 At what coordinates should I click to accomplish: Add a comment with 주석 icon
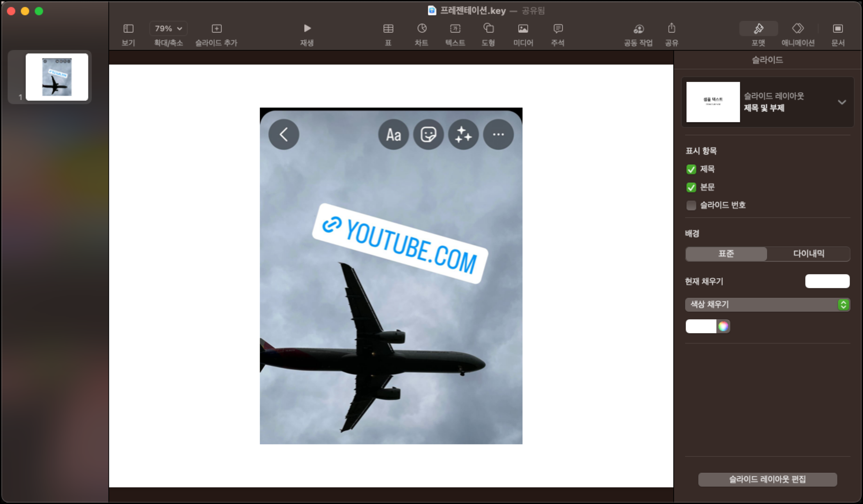click(x=558, y=28)
